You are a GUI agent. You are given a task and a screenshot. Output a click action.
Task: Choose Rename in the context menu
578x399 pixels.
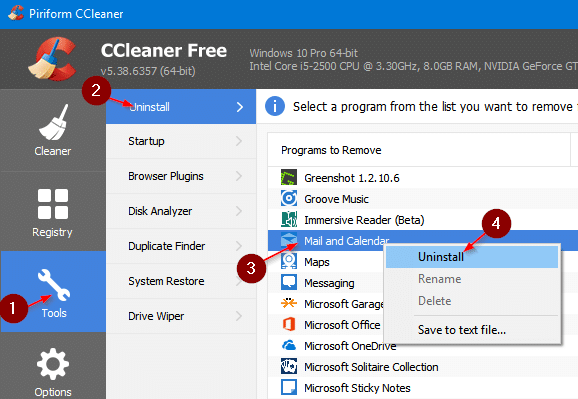coord(472,279)
